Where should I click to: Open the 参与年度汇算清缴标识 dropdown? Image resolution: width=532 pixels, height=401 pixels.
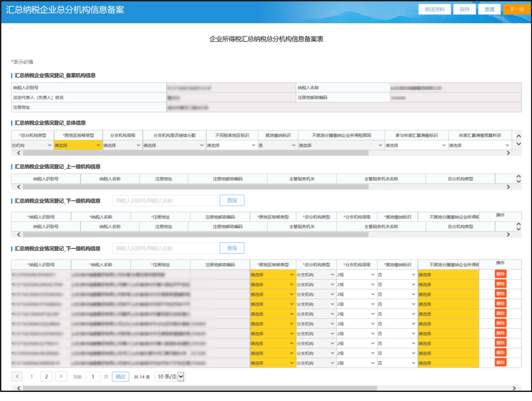416,145
